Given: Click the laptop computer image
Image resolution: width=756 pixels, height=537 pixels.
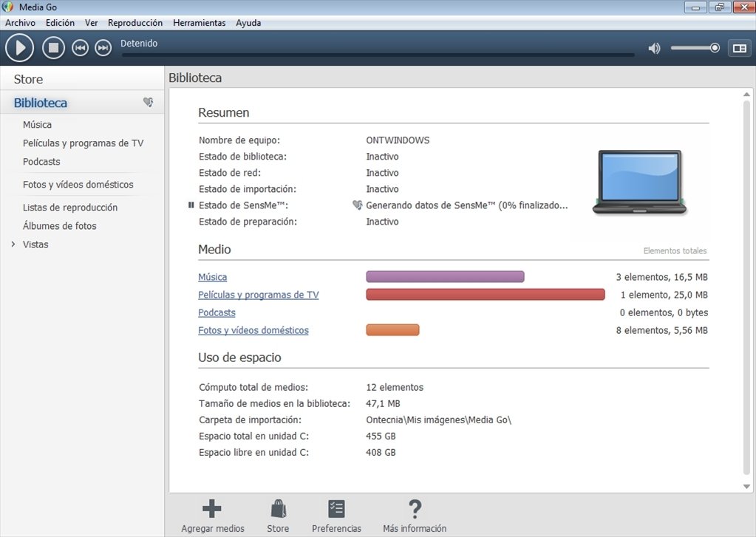Looking at the screenshot, I should point(639,182).
